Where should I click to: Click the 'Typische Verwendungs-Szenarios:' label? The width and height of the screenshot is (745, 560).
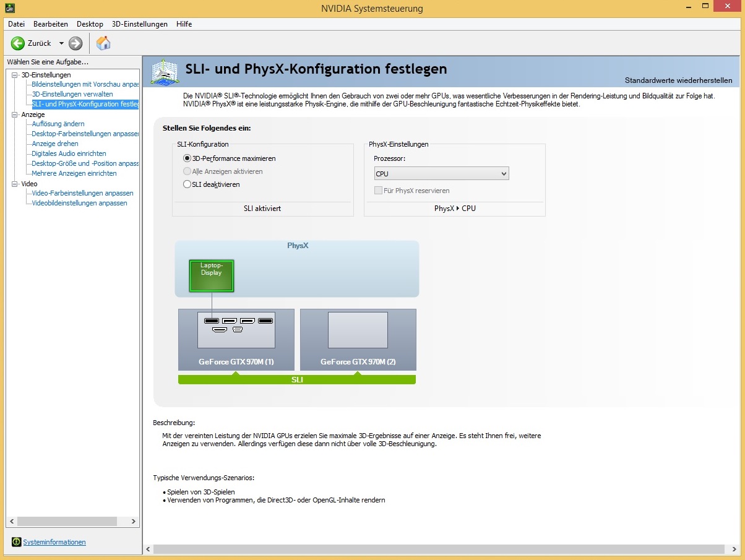point(204,478)
